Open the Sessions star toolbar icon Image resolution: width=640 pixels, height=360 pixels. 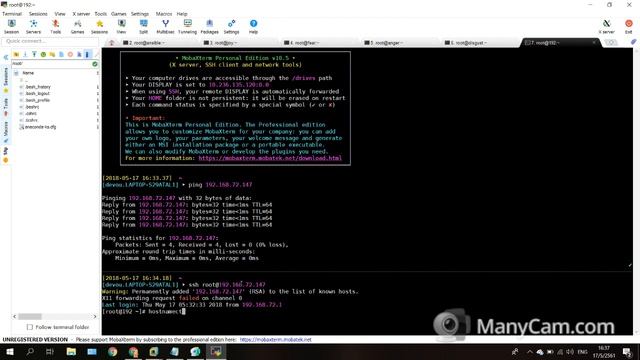click(x=99, y=27)
